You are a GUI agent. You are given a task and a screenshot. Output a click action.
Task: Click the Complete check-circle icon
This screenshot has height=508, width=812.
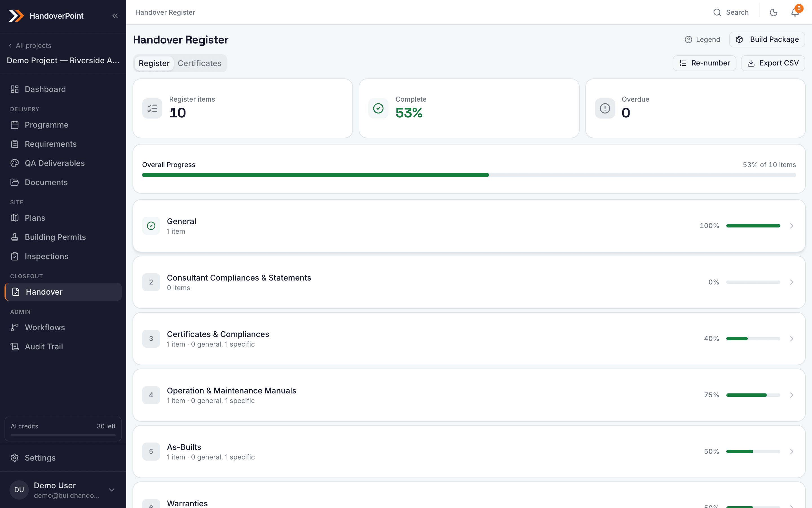378,108
